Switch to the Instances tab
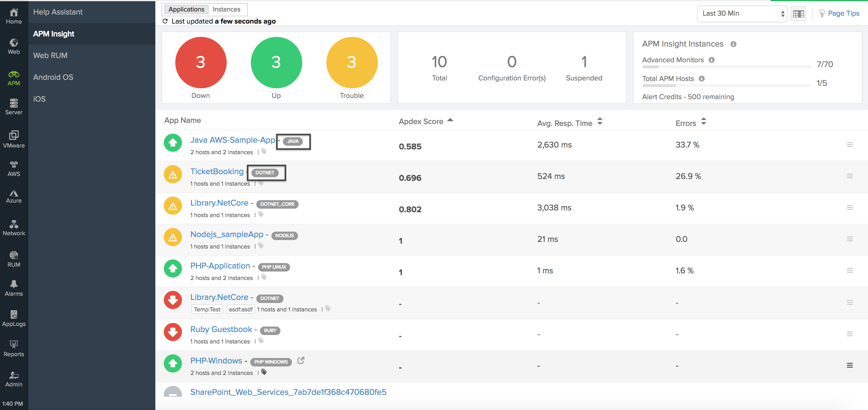868x410 pixels. [x=226, y=9]
